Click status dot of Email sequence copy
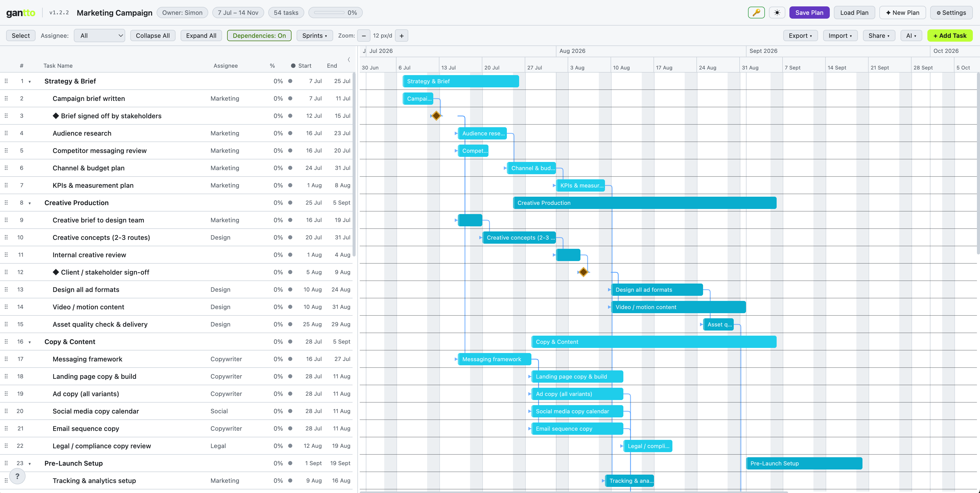980x493 pixels. (290, 428)
